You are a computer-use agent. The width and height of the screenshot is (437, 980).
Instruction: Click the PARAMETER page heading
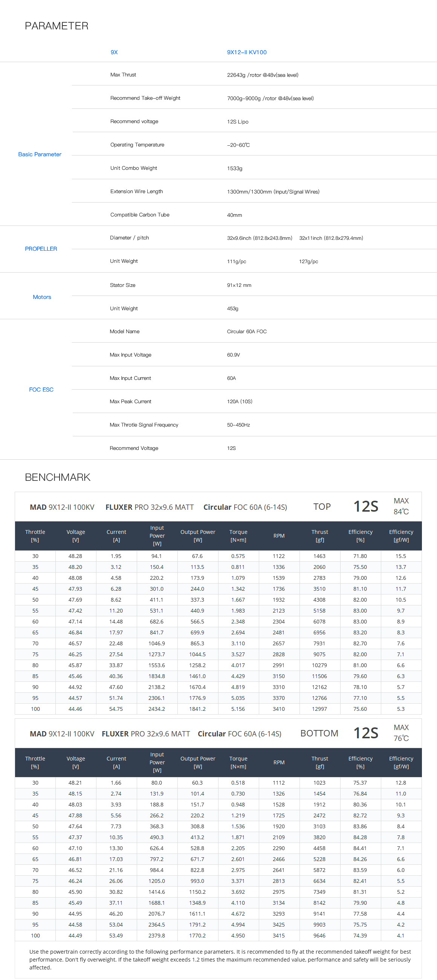point(57,26)
